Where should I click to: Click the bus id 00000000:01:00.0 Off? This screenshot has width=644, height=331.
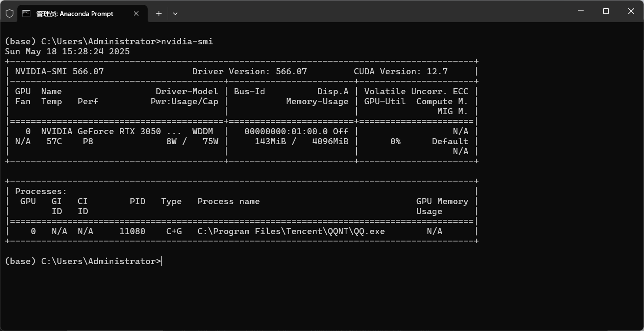point(297,131)
